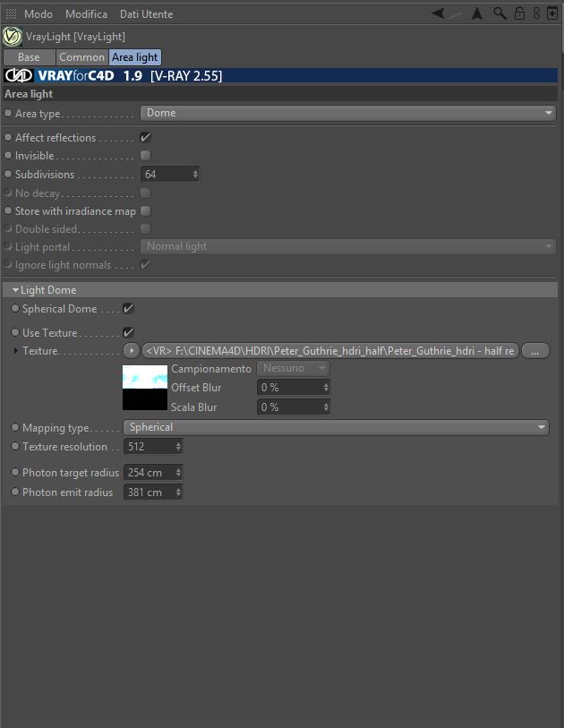
Task: Click the Photon target radius stepper arrows
Action: [179, 472]
